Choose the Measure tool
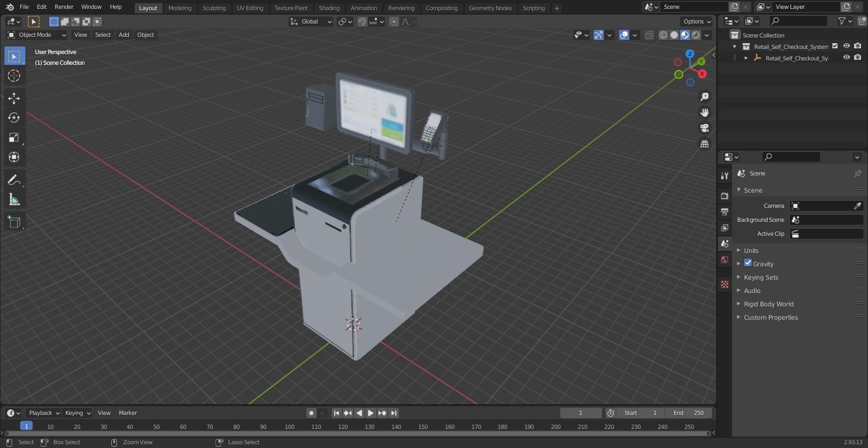The width and height of the screenshot is (868, 448). pos(14,200)
